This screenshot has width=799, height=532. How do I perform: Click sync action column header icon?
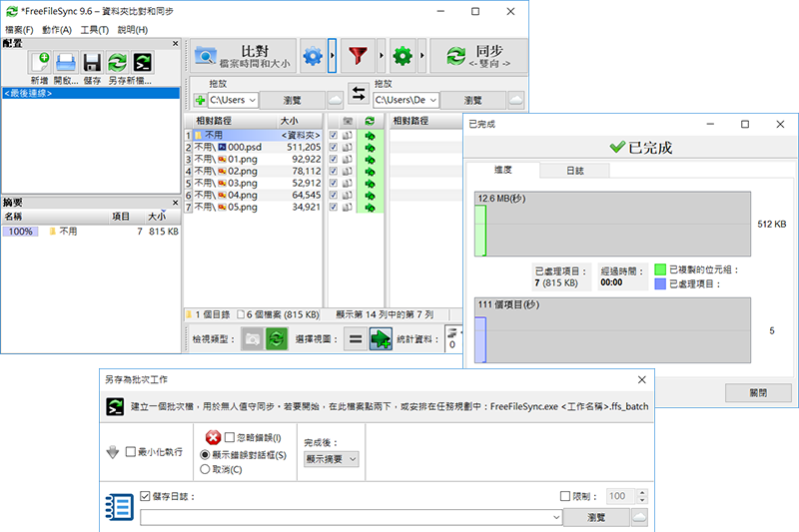tap(370, 121)
